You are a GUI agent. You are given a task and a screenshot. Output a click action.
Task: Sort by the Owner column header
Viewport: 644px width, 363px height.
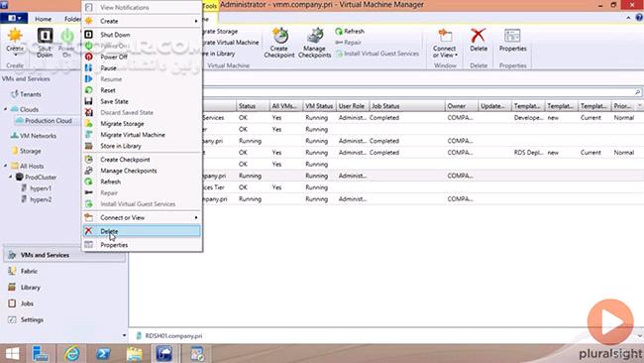(x=462, y=106)
